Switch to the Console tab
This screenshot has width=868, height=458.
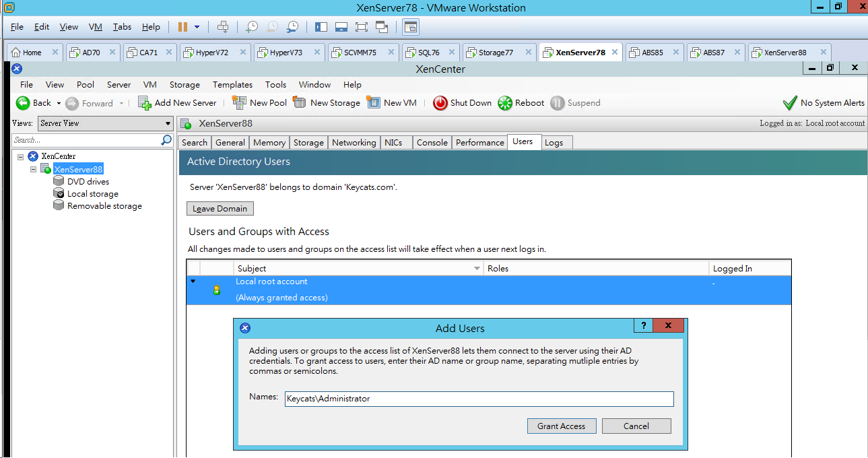[x=432, y=143]
